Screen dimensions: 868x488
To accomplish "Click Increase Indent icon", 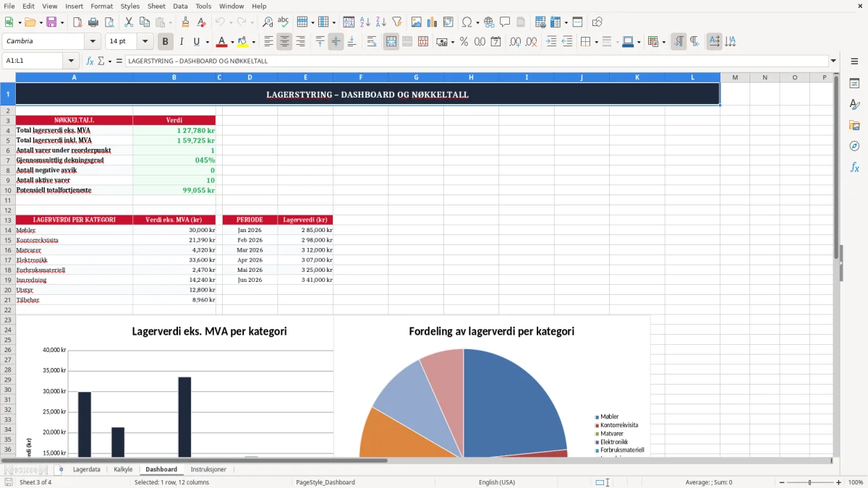I will [x=551, y=42].
